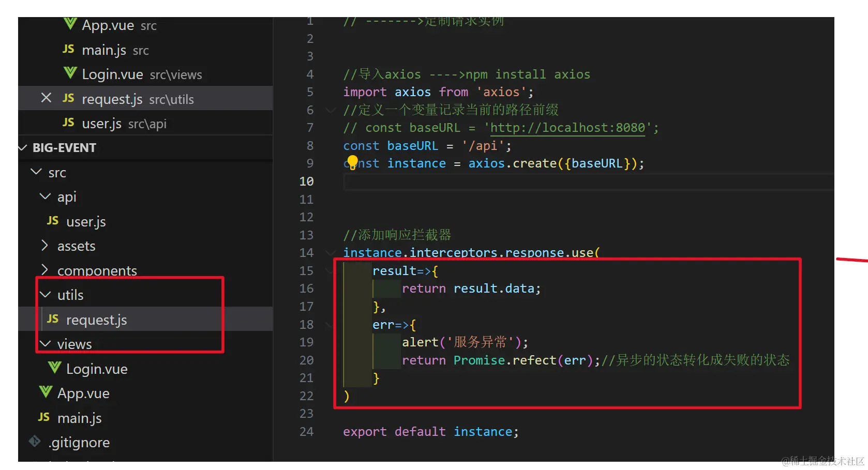Click the comment "//添加响应拦截器"
868x470 pixels.
[397, 235]
